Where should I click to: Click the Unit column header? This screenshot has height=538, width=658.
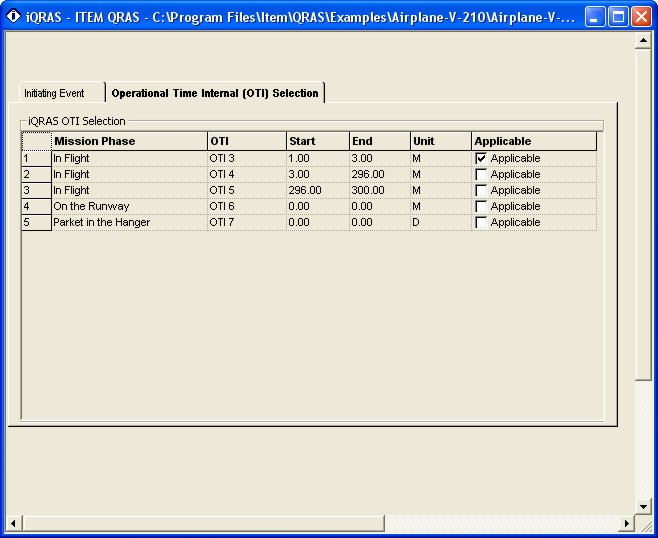tap(439, 141)
